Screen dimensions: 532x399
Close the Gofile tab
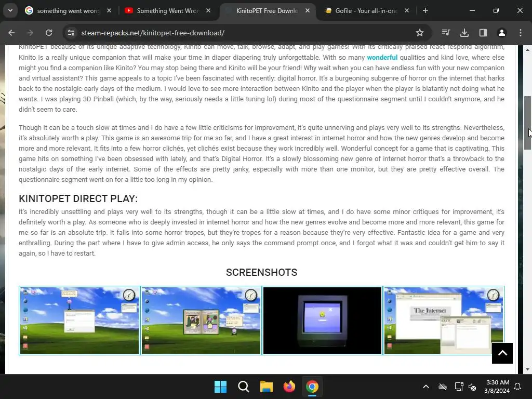[407, 10]
